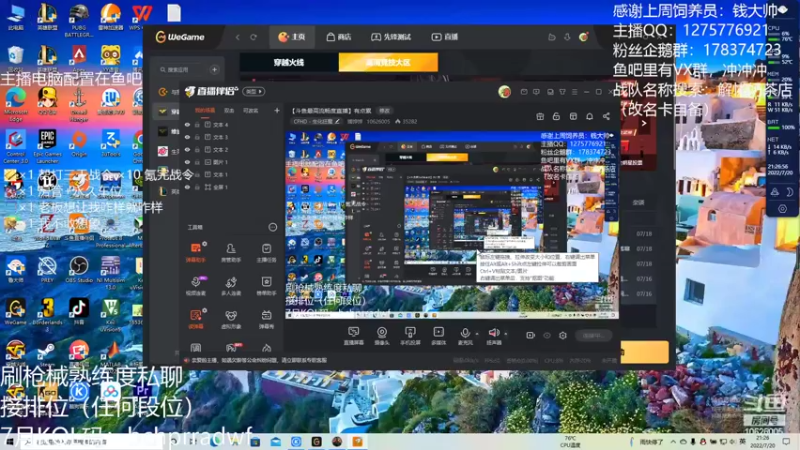
Task: Toggle visibility eye of layer 文本 3
Action: (x=188, y=137)
